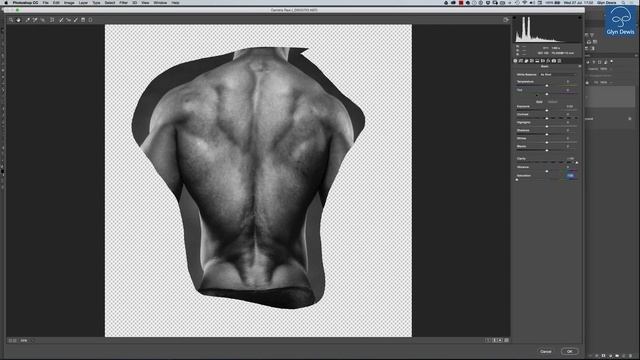Select the Transform tool

point(52,20)
